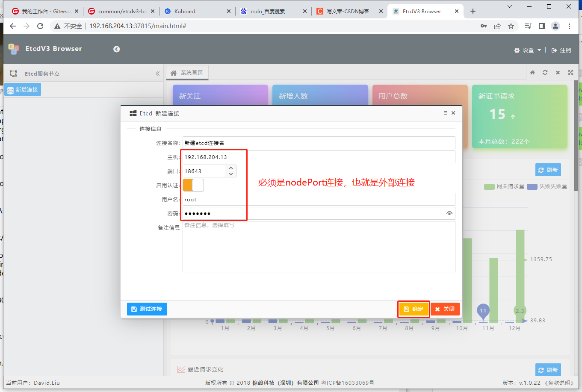
Task: Go forward with the browser forward arrow
Action: pos(27,26)
